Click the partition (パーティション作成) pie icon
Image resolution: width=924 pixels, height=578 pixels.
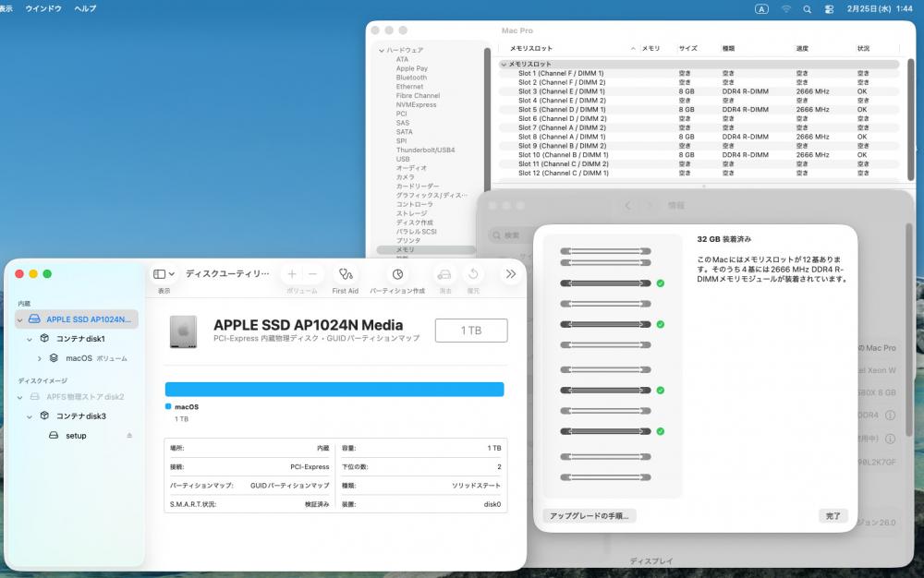(397, 274)
